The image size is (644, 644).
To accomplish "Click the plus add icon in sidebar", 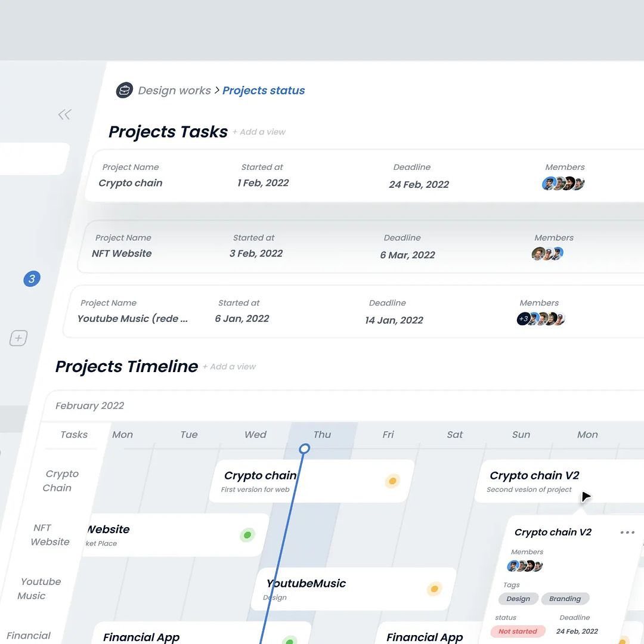I will (x=18, y=338).
